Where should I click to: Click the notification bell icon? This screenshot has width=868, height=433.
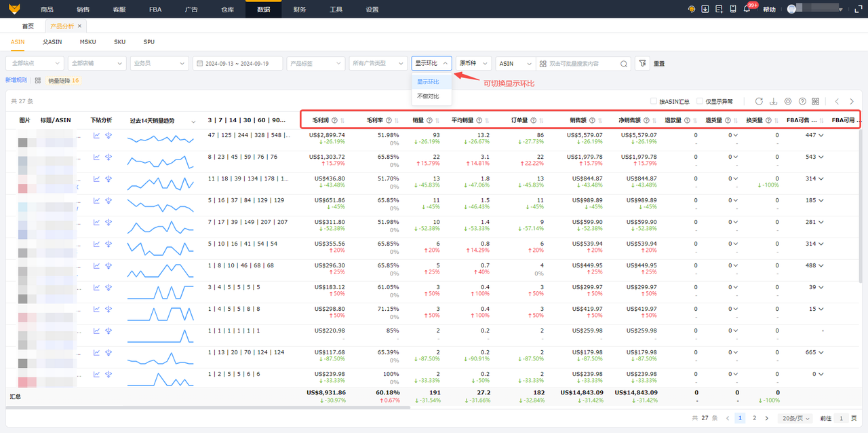pos(747,10)
